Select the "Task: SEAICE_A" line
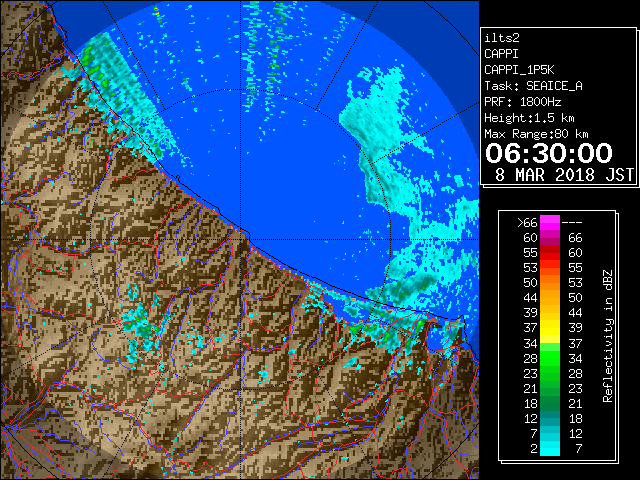640x480 pixels. coord(533,86)
